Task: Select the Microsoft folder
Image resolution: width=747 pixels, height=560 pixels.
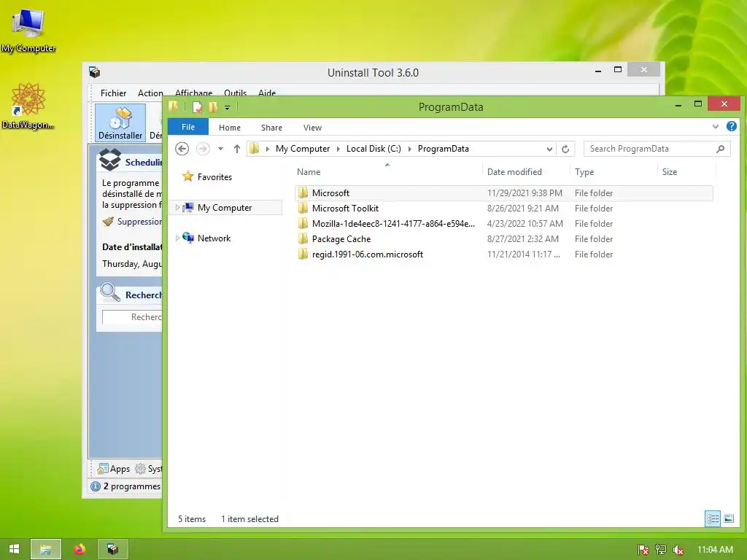Action: pos(503,192)
